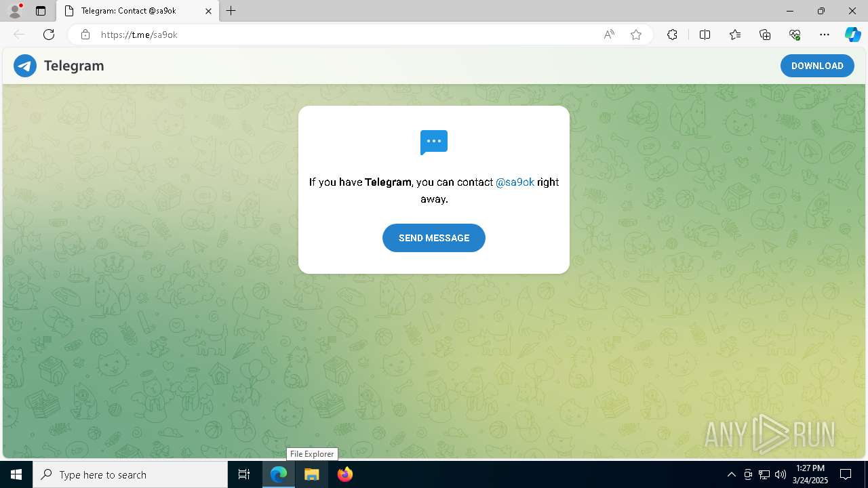Open browser Extensions icon
The width and height of the screenshot is (868, 488).
[672, 35]
